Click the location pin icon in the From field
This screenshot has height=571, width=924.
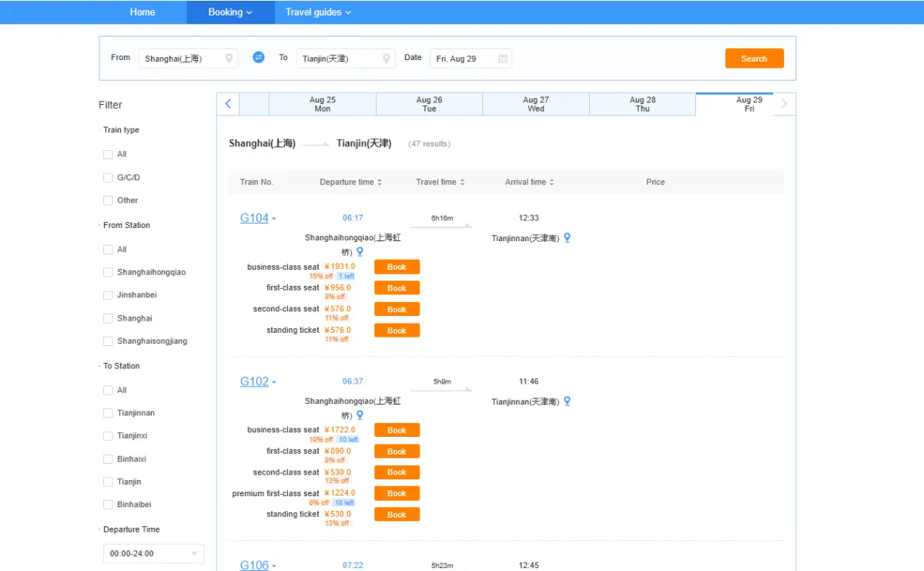click(x=229, y=59)
